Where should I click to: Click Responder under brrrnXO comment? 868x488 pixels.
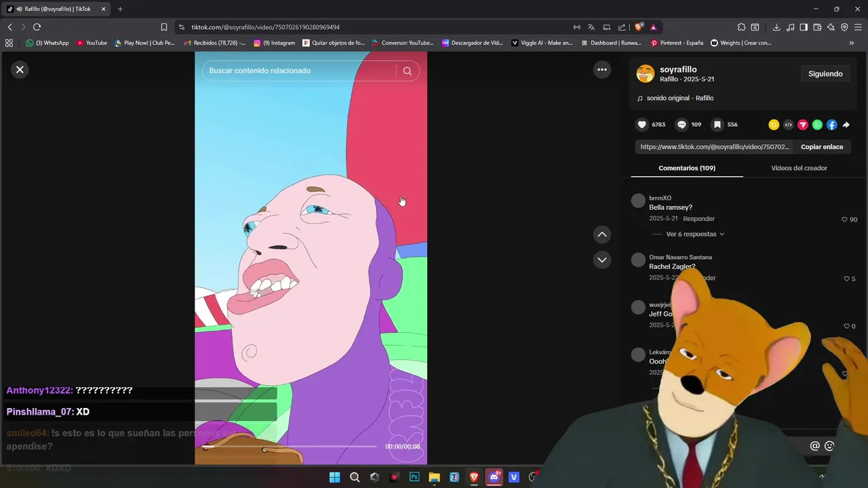(x=698, y=219)
